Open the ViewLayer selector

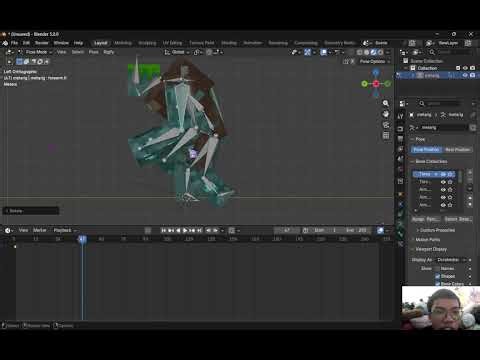point(448,43)
